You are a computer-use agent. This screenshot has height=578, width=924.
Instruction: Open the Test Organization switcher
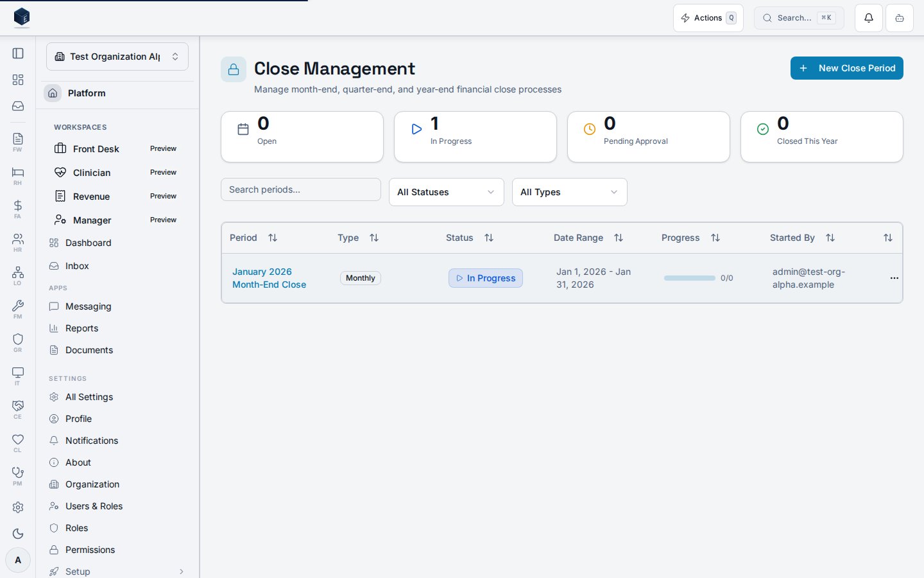coord(117,57)
